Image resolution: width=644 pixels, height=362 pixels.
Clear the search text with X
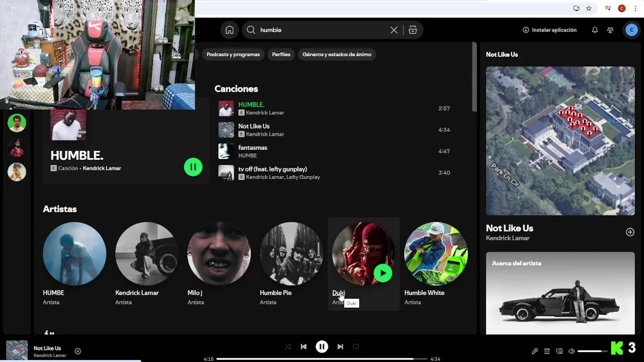point(394,30)
